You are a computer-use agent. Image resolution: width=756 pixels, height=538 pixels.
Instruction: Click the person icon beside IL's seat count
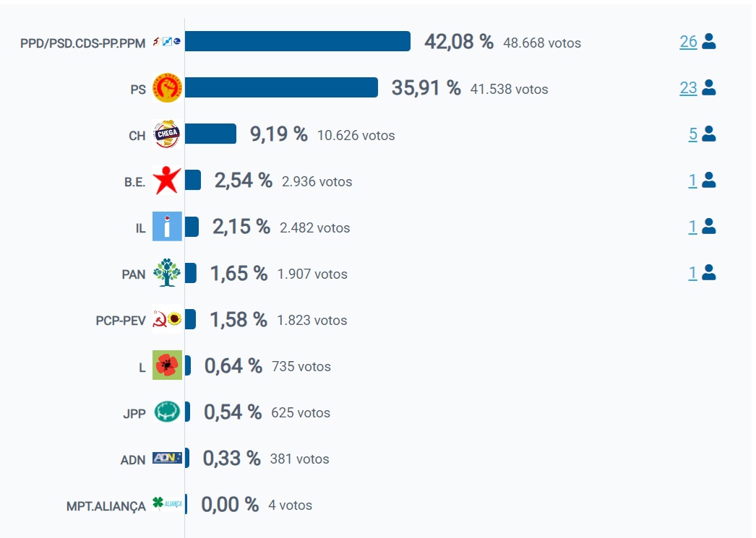(709, 226)
